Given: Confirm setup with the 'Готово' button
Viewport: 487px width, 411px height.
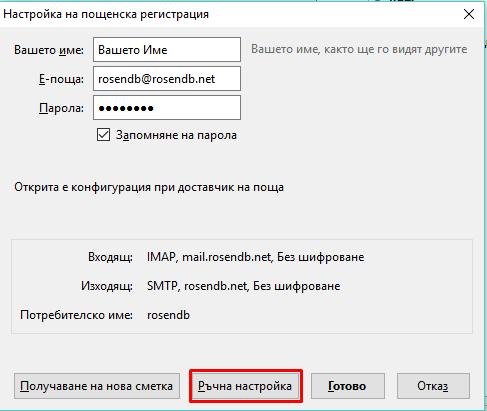Looking at the screenshot, I should pyautogui.click(x=348, y=386).
